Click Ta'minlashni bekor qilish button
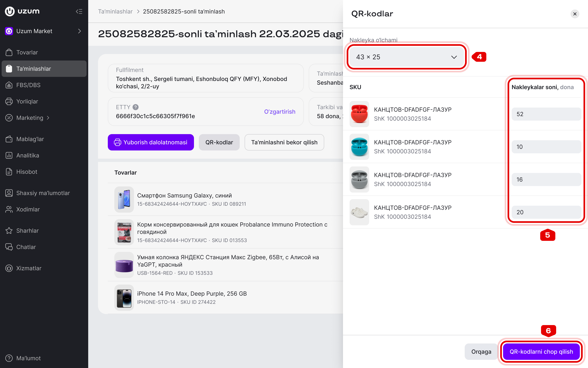Image resolution: width=588 pixels, height=368 pixels. pos(284,142)
